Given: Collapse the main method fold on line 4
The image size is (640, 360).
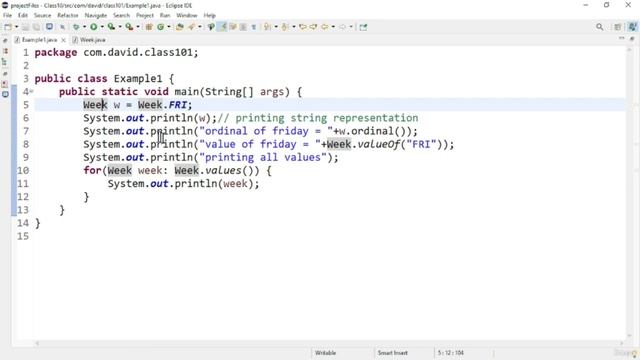Looking at the screenshot, I should 31,91.
